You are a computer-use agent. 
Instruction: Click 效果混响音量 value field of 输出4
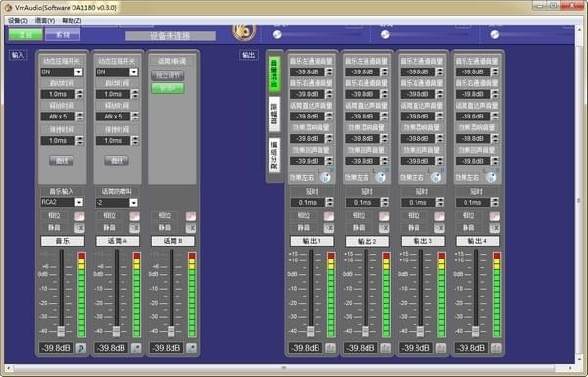coord(472,139)
